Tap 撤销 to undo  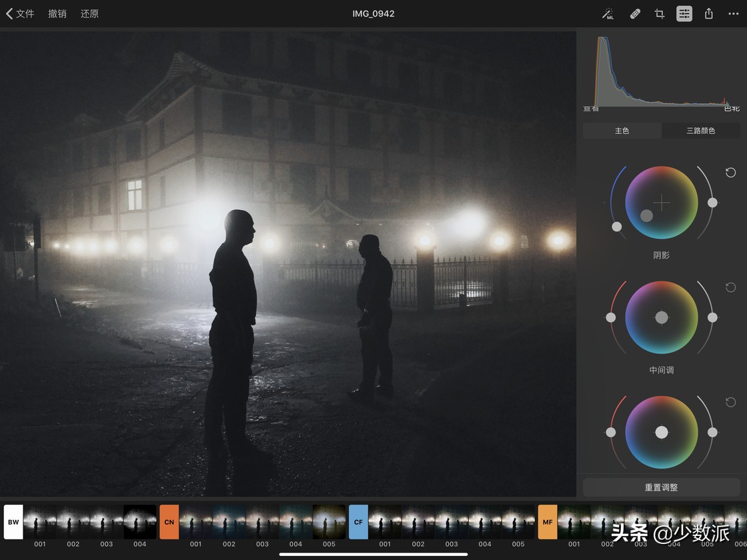[57, 14]
